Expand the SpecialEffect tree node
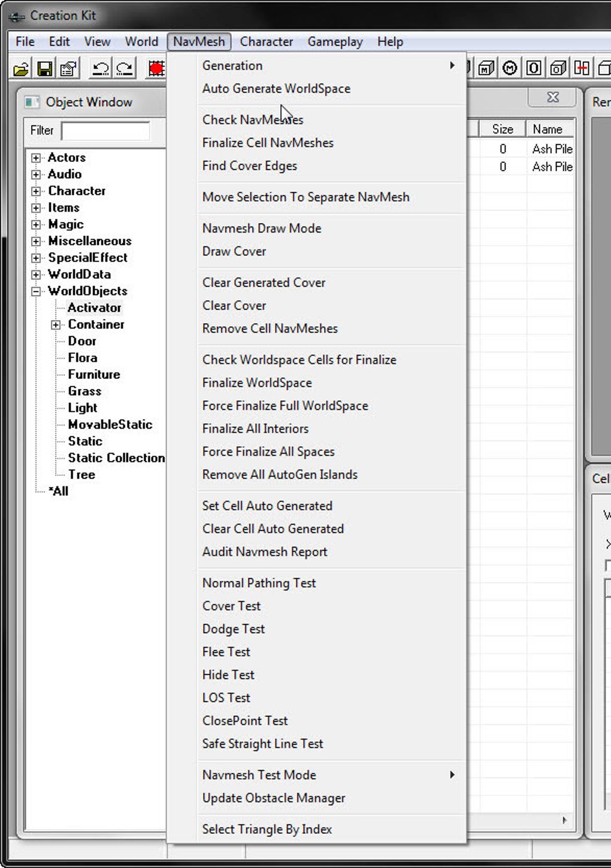The image size is (611, 868). pos(37,258)
